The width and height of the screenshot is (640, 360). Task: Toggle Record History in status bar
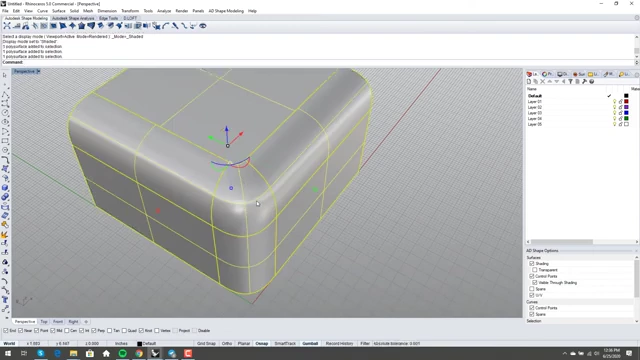339,344
